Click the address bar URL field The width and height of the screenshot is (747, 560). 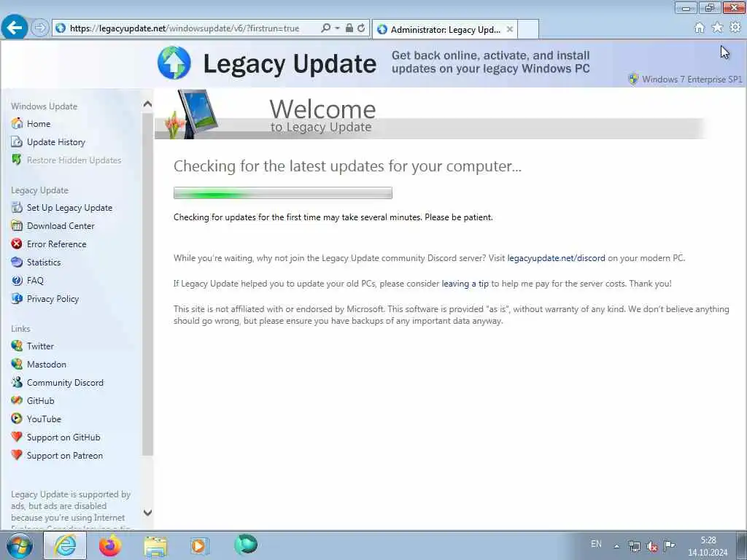point(186,28)
